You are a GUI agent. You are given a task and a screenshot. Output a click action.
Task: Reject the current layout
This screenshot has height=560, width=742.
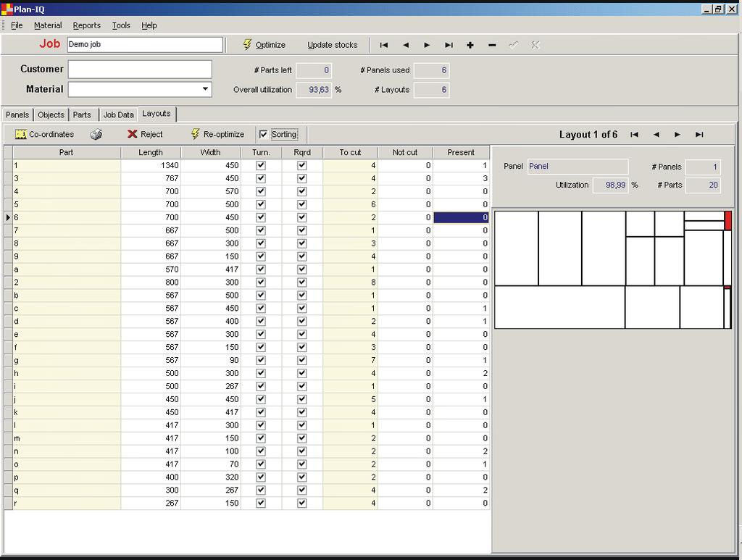tap(145, 134)
